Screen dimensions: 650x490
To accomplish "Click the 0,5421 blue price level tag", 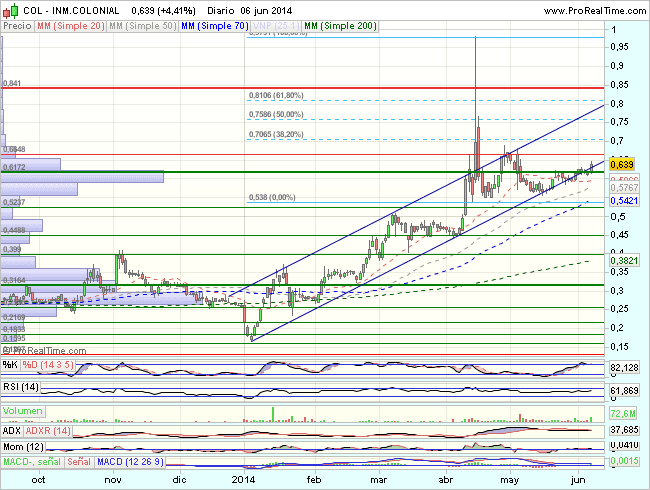I will pos(624,201).
